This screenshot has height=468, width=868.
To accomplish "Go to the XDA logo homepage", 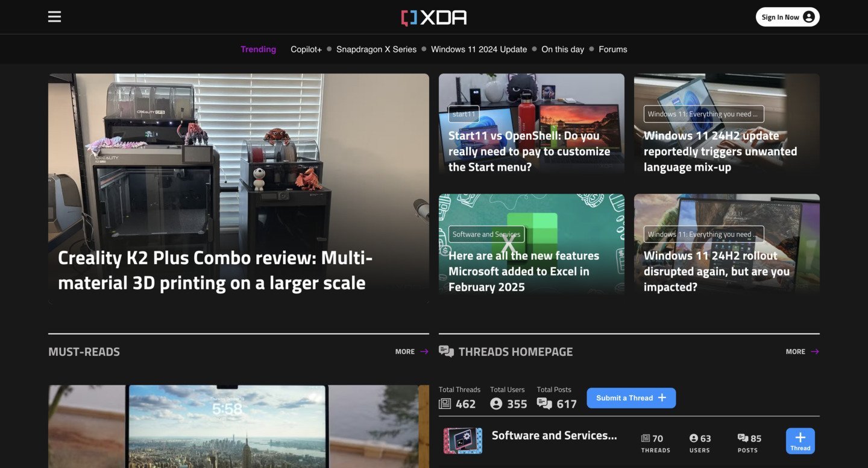I will (x=434, y=17).
